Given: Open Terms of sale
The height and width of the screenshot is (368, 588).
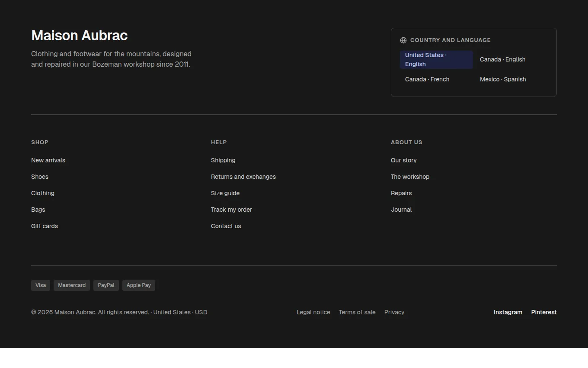Looking at the screenshot, I should pos(357,312).
